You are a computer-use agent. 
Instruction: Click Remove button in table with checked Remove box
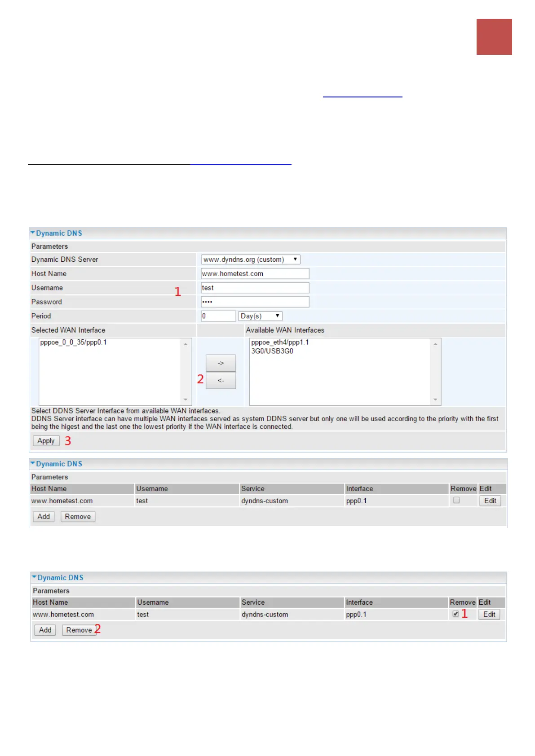click(79, 630)
